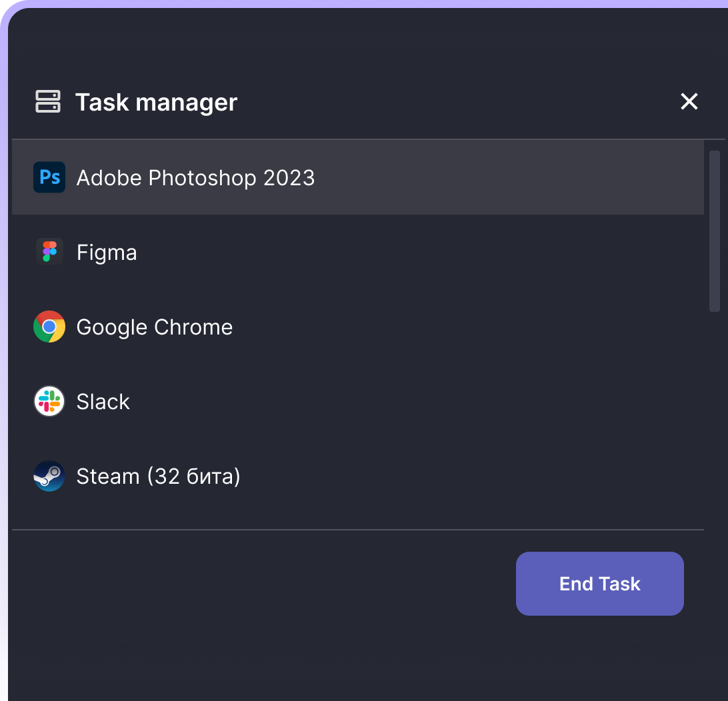Pick the Slack task name

(103, 402)
